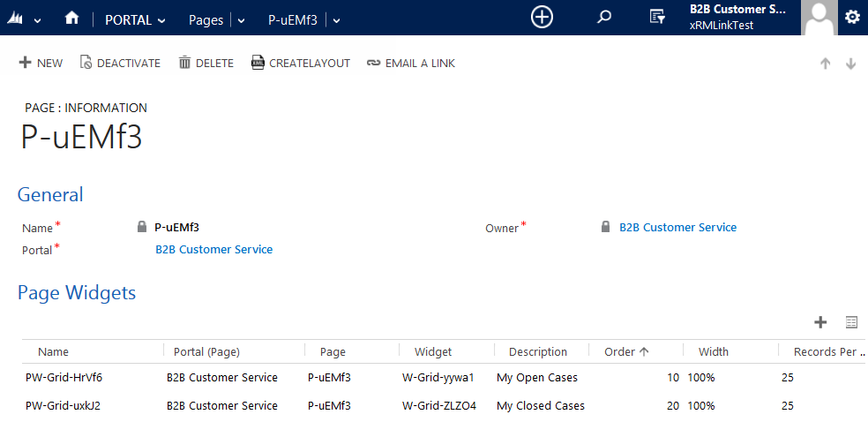
Task: Click the Name field value P-uEMf3
Action: 176,227
